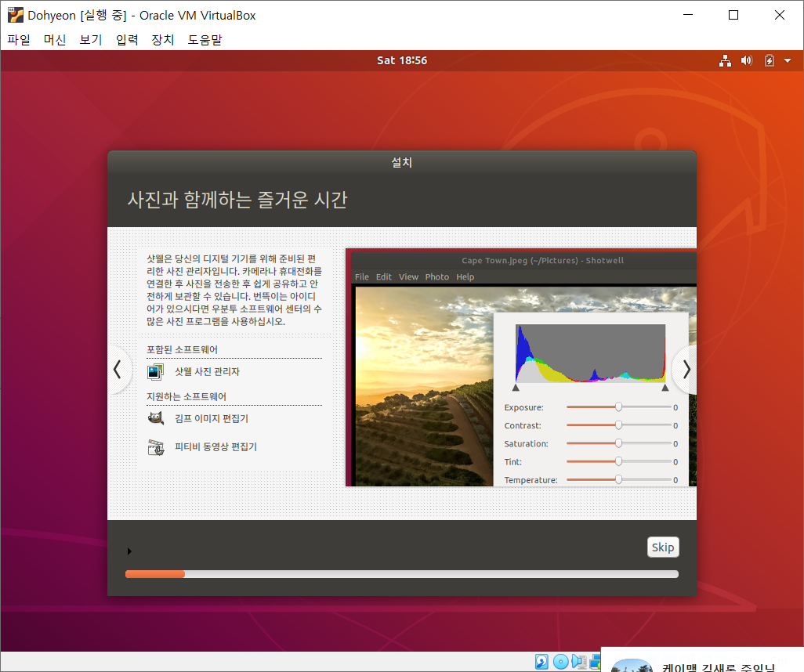804x672 pixels.
Task: Open the 입력 menu
Action: pyautogui.click(x=127, y=39)
